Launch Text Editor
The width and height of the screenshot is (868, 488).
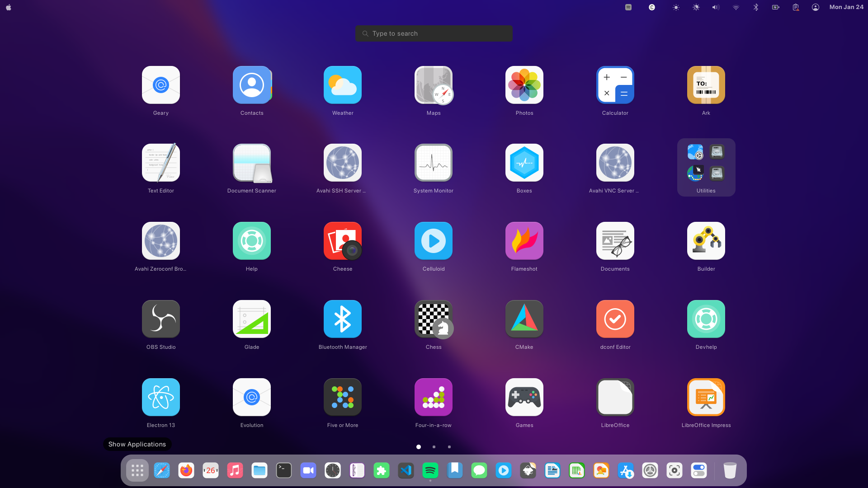point(161,163)
